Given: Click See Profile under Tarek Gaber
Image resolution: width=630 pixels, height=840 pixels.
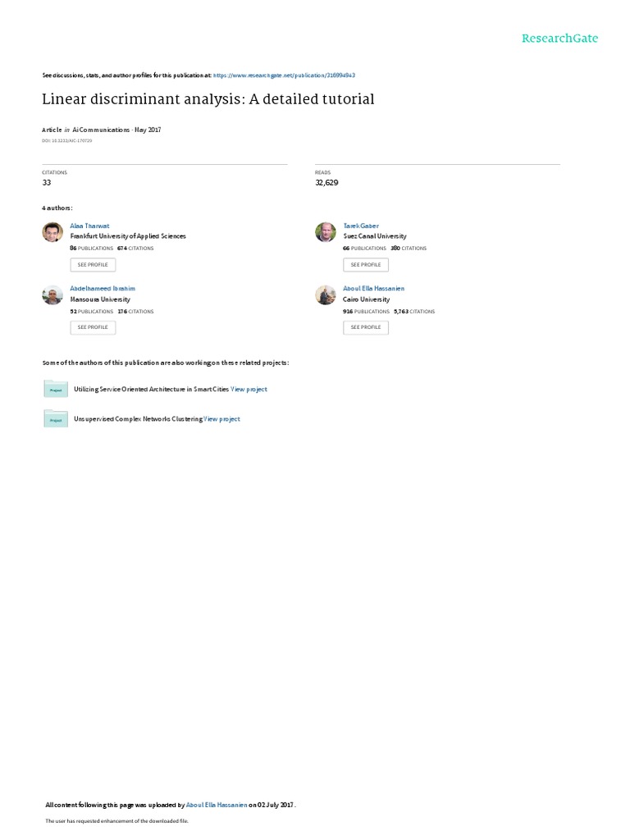Looking at the screenshot, I should [366, 265].
